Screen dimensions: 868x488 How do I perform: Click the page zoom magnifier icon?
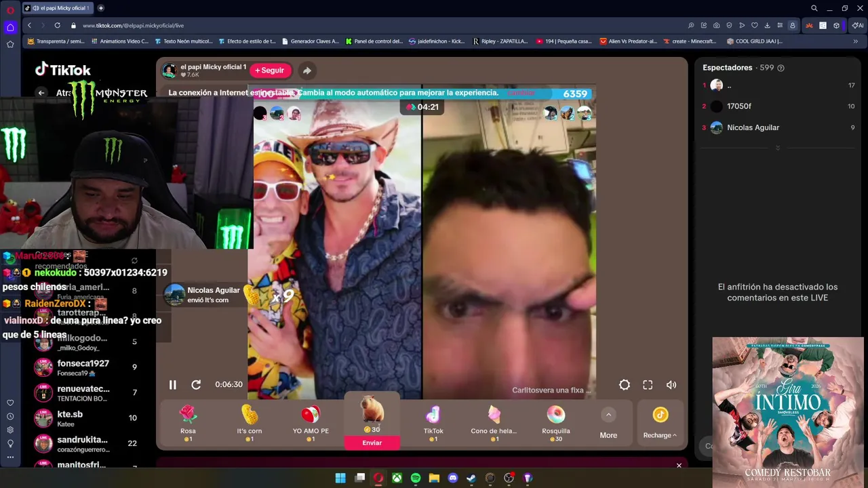click(x=691, y=25)
